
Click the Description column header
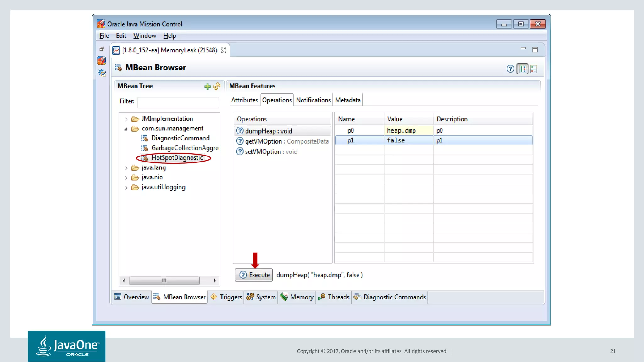[x=483, y=119]
